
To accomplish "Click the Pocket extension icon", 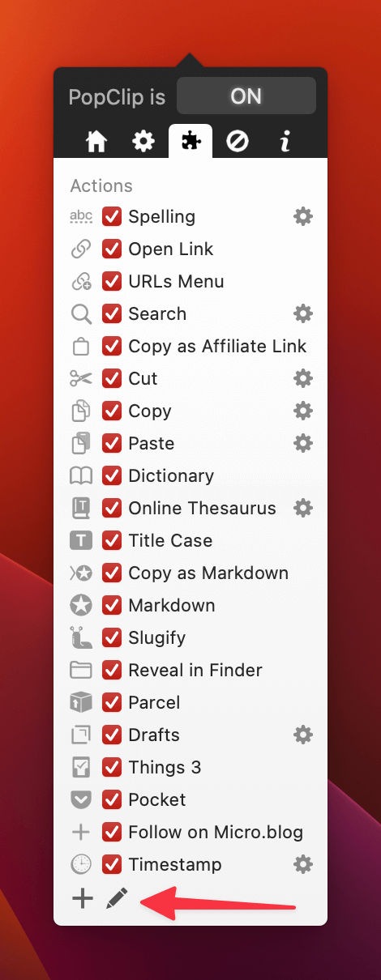I will 81,799.
